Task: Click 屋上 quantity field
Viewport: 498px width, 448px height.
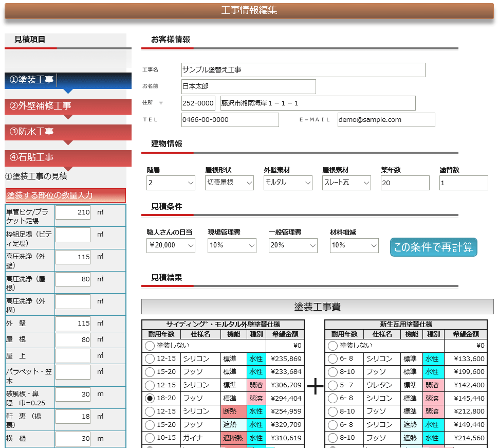Action: tap(73, 356)
